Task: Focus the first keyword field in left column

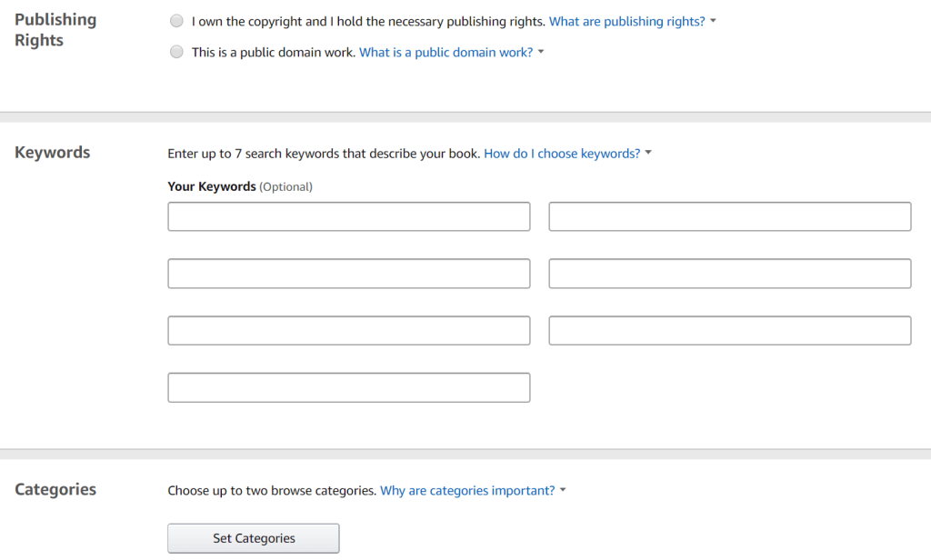Action: coord(348,216)
